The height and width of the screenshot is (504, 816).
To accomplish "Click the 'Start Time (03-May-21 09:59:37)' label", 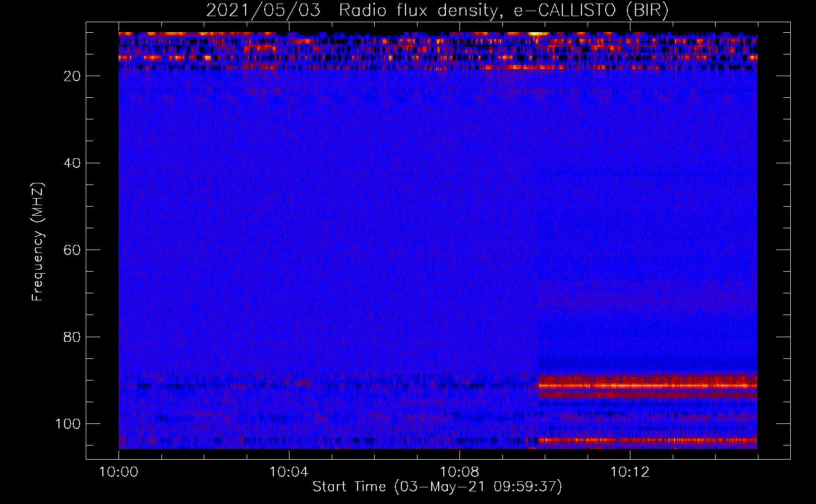I will click(x=437, y=486).
